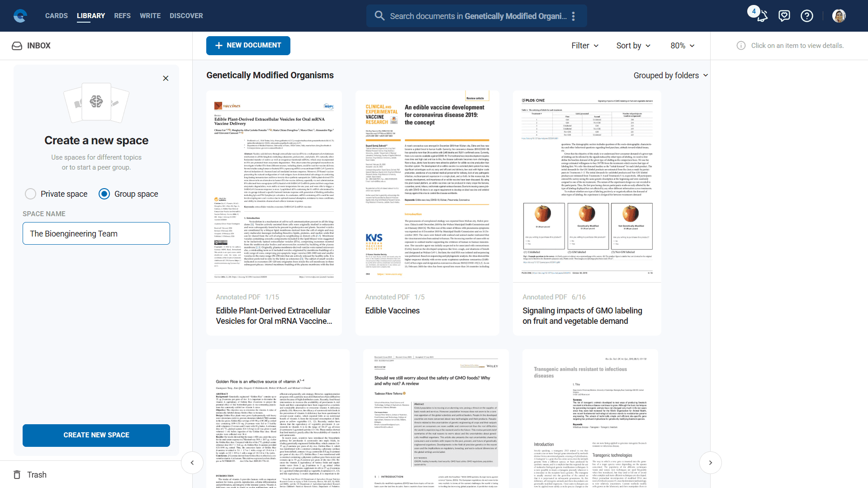Select the Private space radio button

pyautogui.click(x=30, y=194)
